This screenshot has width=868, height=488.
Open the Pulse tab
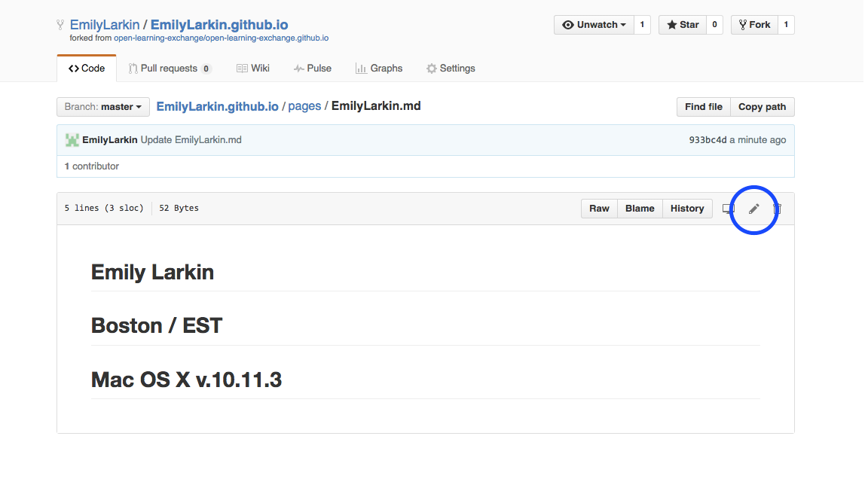pyautogui.click(x=313, y=69)
